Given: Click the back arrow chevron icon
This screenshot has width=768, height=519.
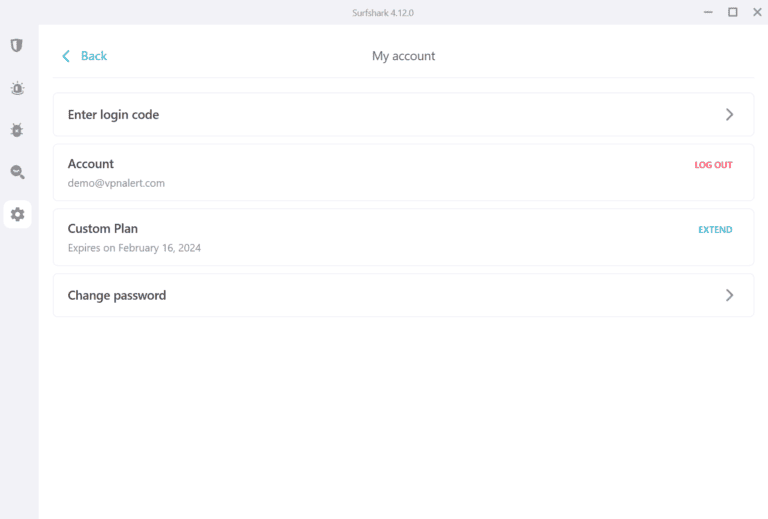Looking at the screenshot, I should (x=66, y=56).
